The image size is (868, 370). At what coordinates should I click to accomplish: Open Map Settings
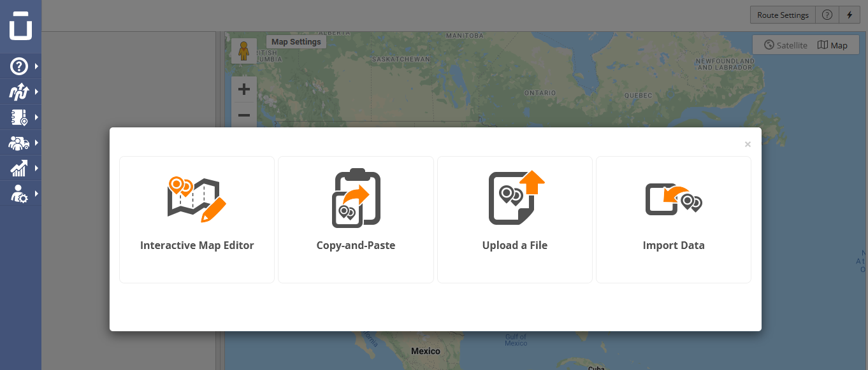pyautogui.click(x=296, y=42)
